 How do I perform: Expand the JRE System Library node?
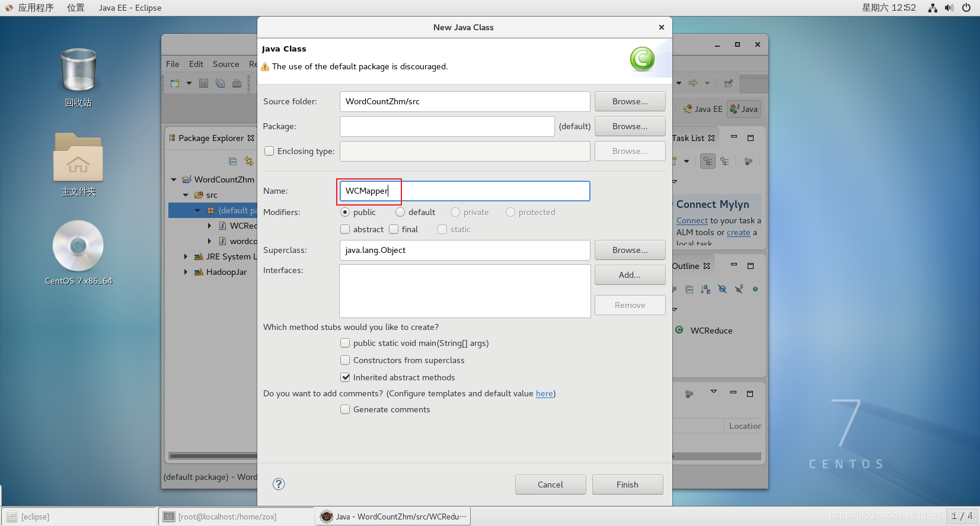(x=186, y=256)
